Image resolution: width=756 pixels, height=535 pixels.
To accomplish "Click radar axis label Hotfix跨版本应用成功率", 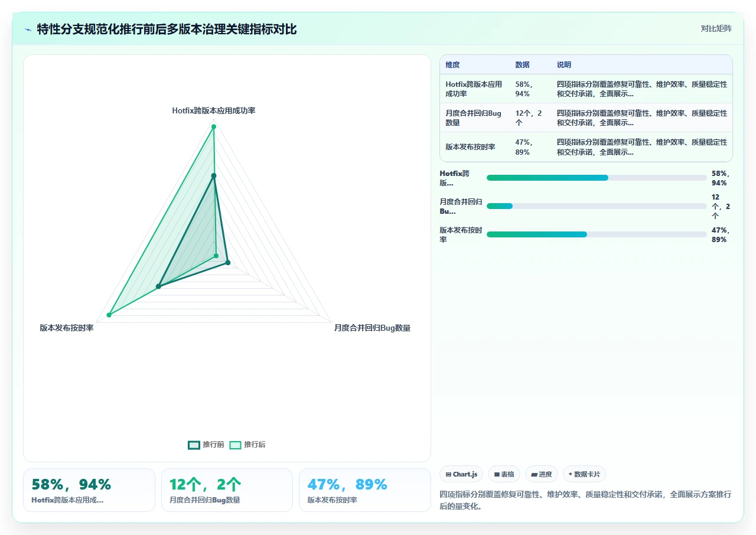I will coord(214,110).
